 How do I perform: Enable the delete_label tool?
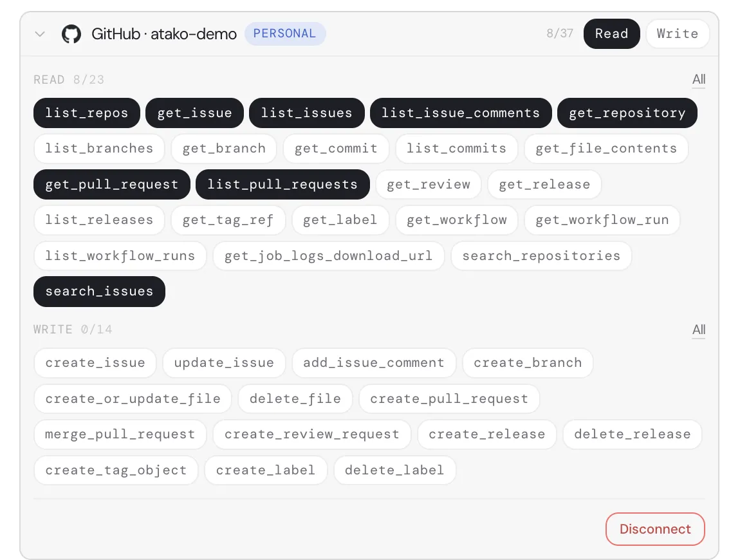coord(394,471)
